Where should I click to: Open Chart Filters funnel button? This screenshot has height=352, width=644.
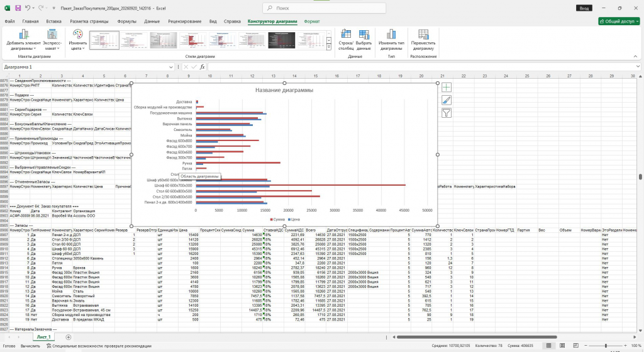click(x=447, y=113)
